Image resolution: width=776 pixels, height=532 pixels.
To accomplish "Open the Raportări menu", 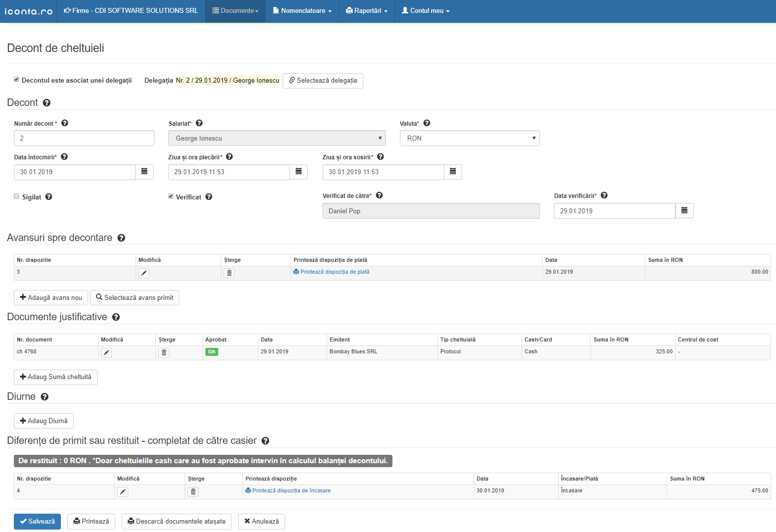I will tap(367, 11).
